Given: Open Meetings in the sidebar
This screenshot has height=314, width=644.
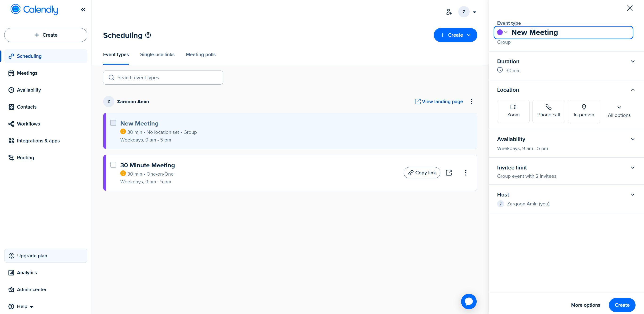Looking at the screenshot, I should [x=46, y=73].
